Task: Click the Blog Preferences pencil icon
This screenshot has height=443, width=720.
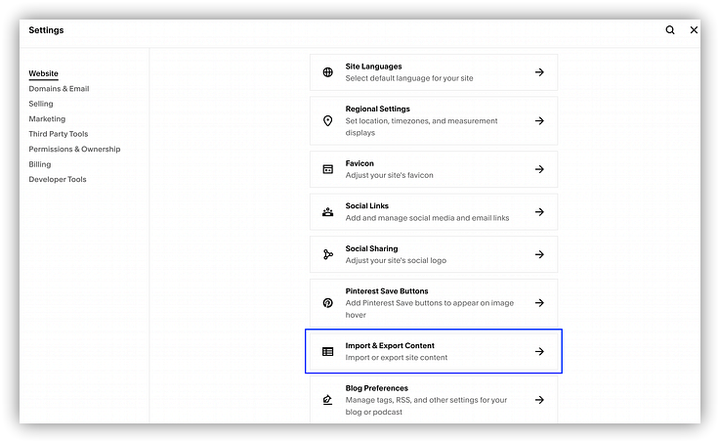Action: 327,400
